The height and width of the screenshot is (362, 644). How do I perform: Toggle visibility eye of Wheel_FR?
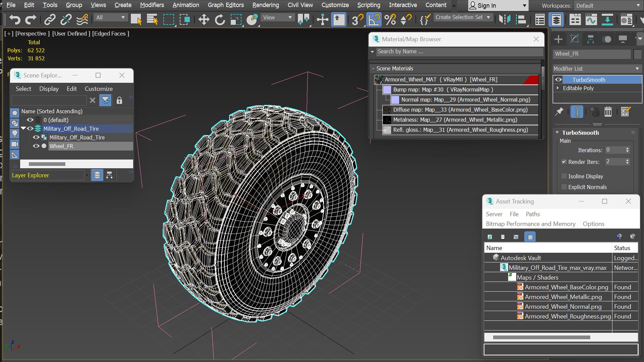coord(36,146)
